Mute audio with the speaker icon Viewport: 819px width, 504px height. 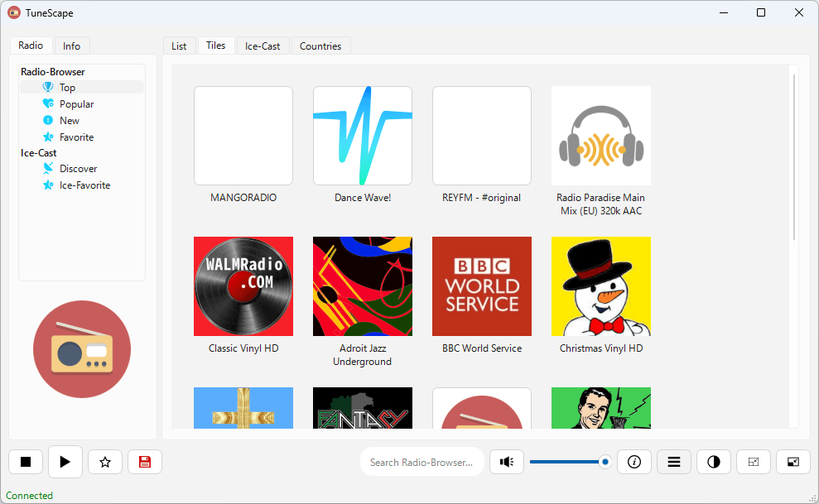click(507, 462)
